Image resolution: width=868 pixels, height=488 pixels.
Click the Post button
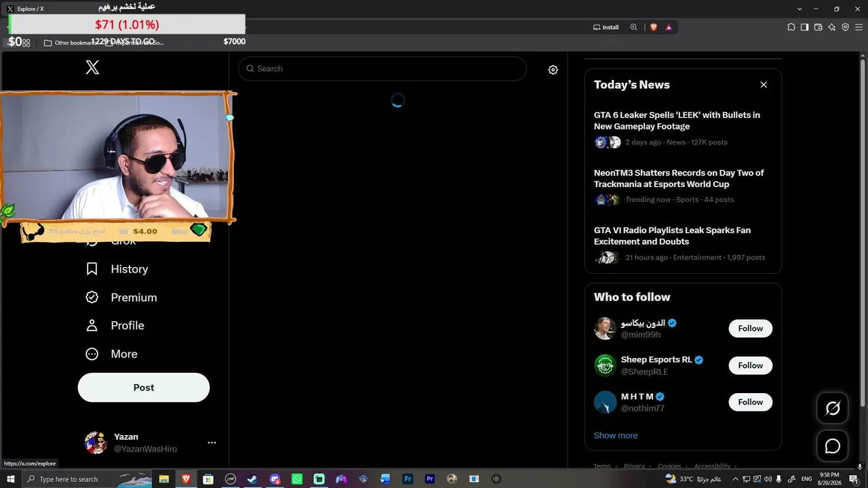click(x=144, y=388)
